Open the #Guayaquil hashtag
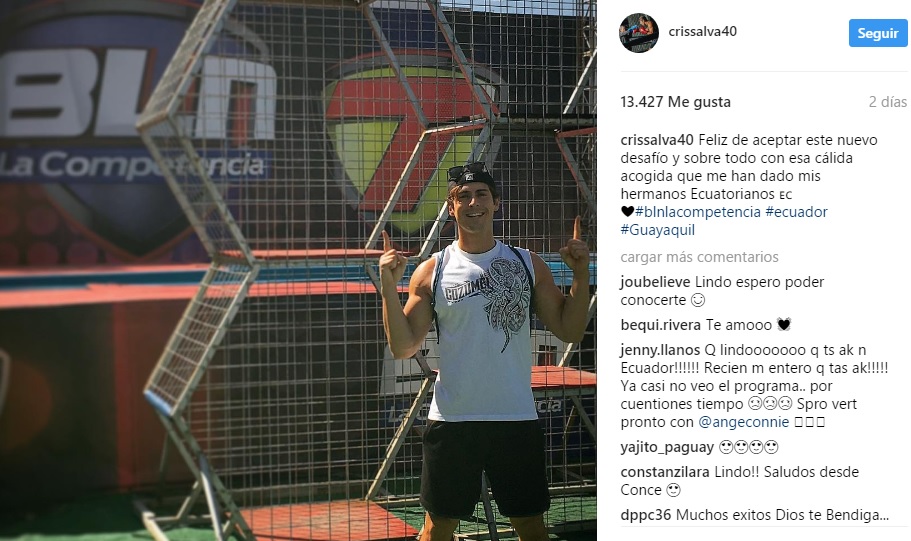The width and height of the screenshot is (911, 541). [658, 230]
